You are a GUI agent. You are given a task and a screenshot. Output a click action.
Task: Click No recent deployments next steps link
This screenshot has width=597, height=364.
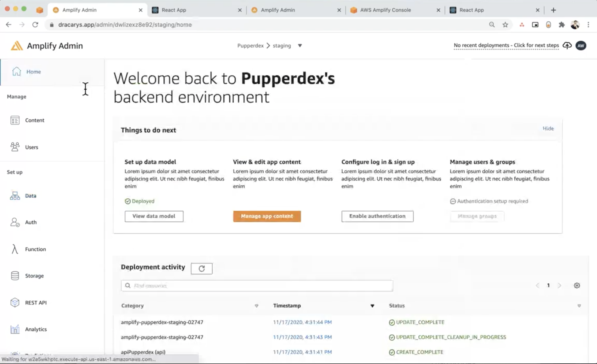506,45
